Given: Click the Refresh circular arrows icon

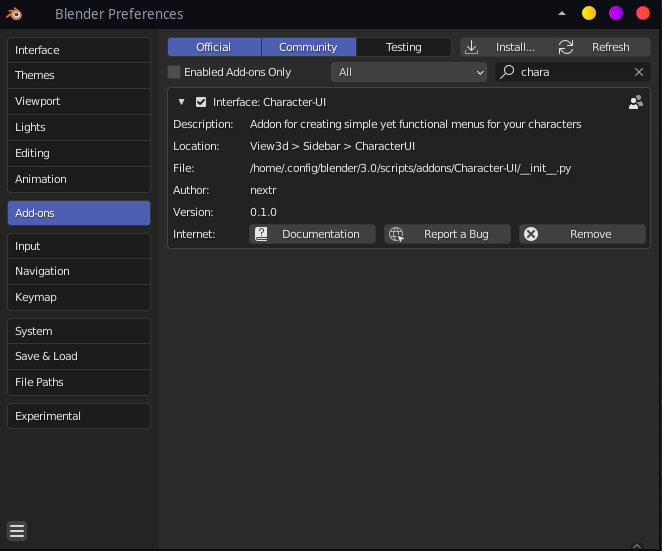Looking at the screenshot, I should (566, 47).
